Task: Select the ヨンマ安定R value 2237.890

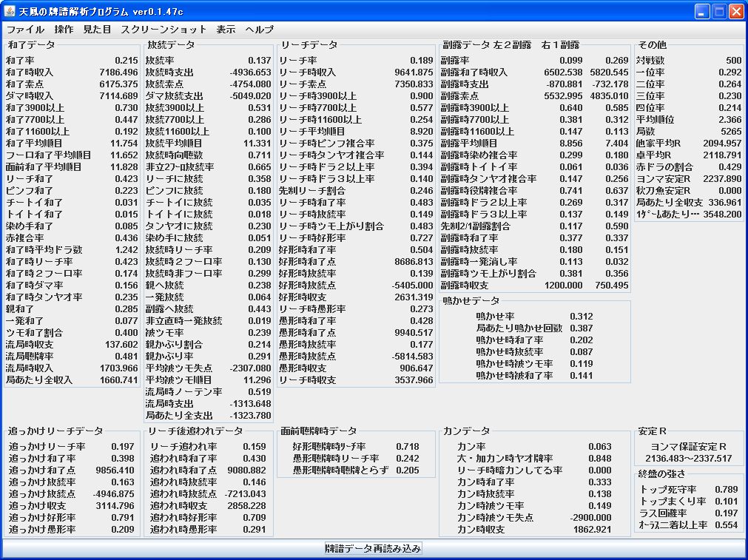Action: [722, 179]
